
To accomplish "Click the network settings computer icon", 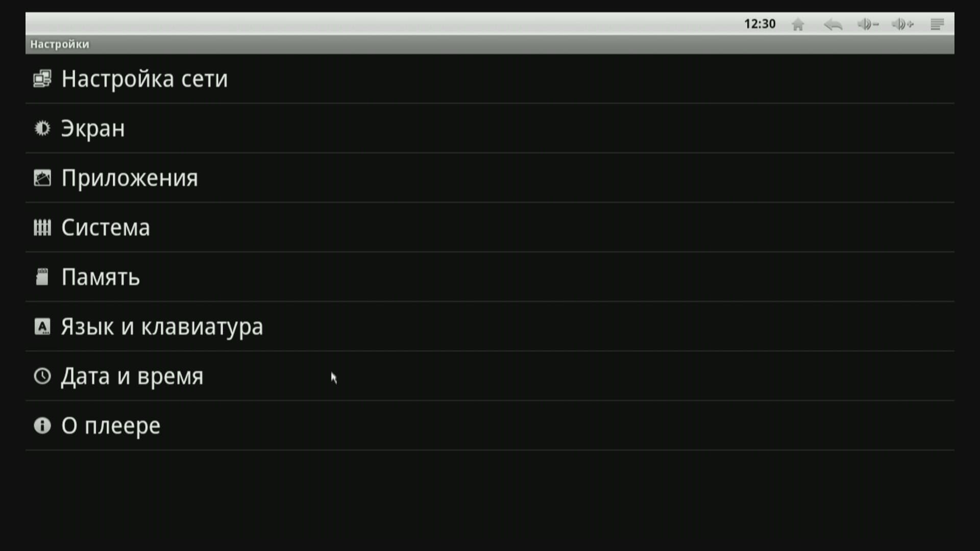I will tap(42, 79).
